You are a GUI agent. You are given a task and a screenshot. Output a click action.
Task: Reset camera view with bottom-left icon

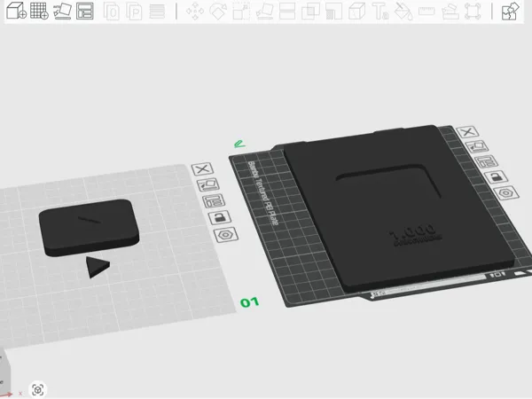[x=37, y=389]
